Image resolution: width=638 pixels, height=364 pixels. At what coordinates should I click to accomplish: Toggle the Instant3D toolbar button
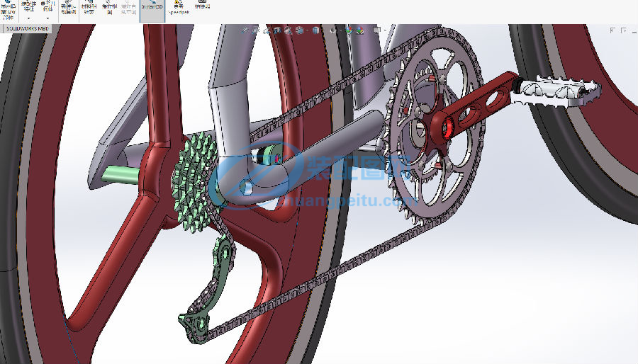click(152, 9)
